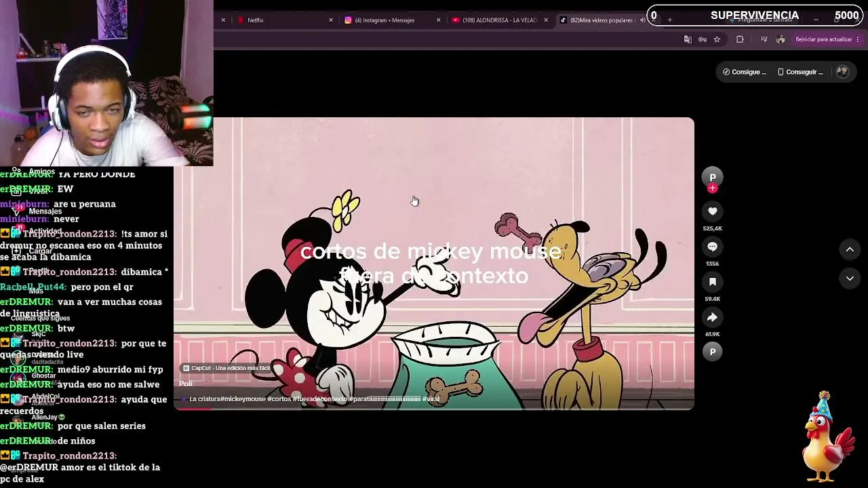Click chat message 'pero pon el qr'
868x488 pixels.
[102, 287]
